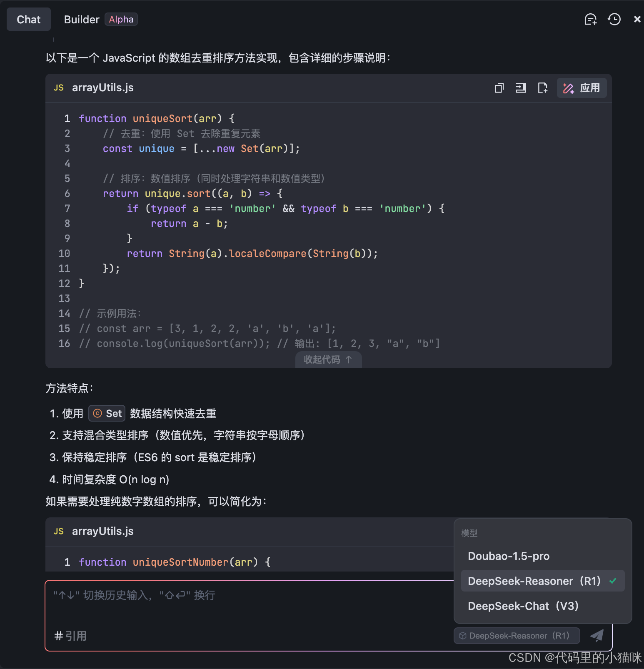
Task: Click the 方法特点 heading text
Action: 69,388
